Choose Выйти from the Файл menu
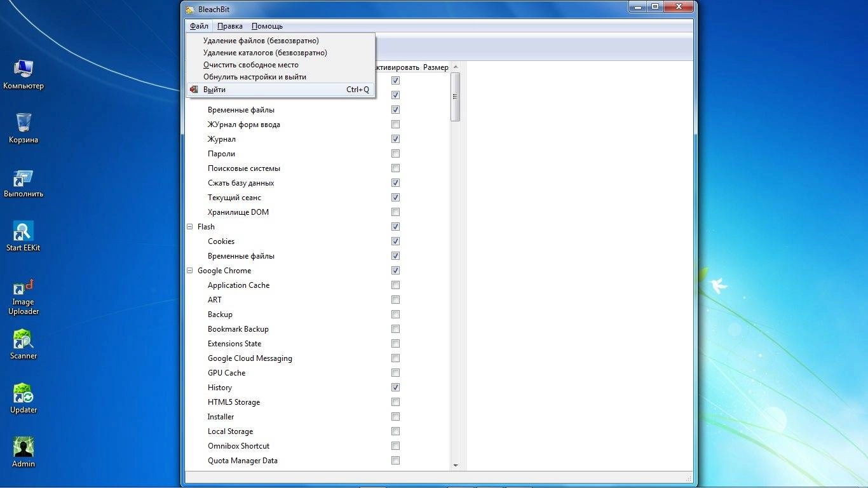 281,90
